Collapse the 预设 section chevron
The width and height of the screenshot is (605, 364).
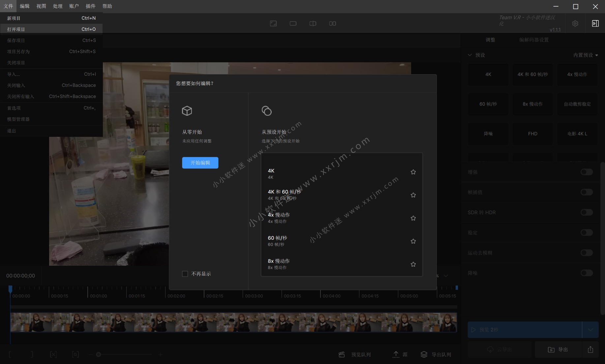point(470,55)
